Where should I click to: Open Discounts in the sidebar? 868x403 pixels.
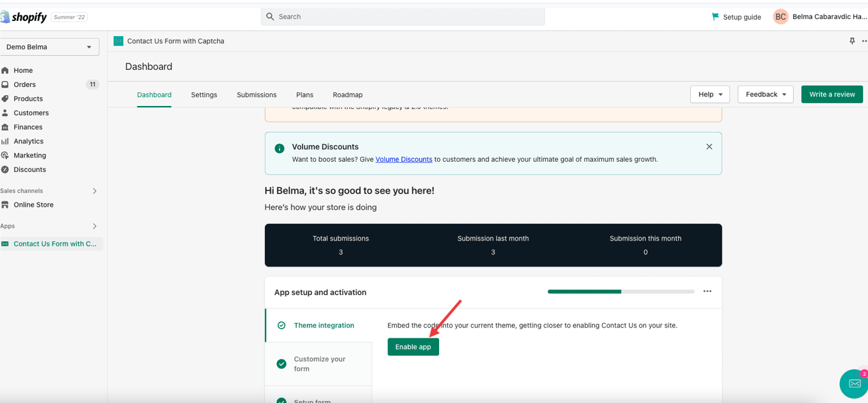(30, 169)
